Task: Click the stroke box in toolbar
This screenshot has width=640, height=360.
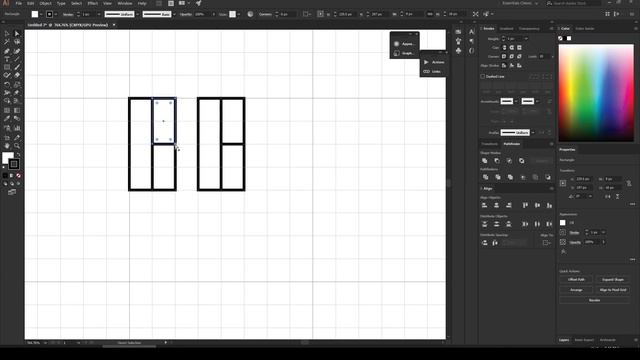Action: pos(13,164)
